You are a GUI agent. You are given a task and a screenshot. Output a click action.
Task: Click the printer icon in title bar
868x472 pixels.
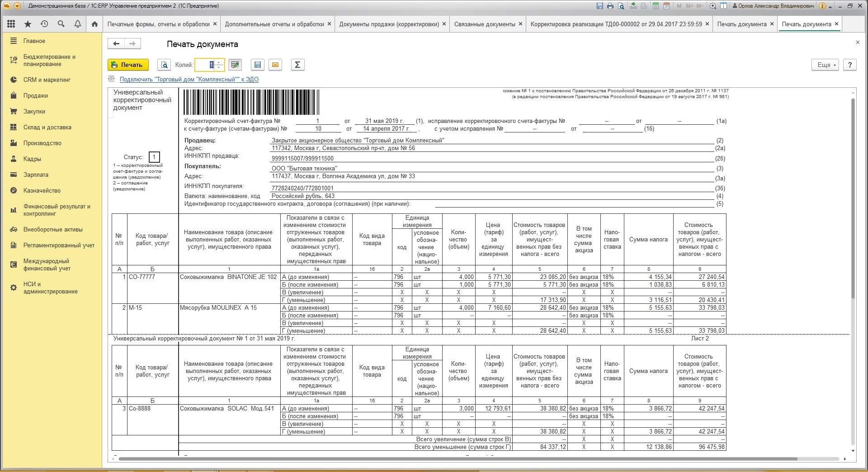pyautogui.click(x=610, y=6)
